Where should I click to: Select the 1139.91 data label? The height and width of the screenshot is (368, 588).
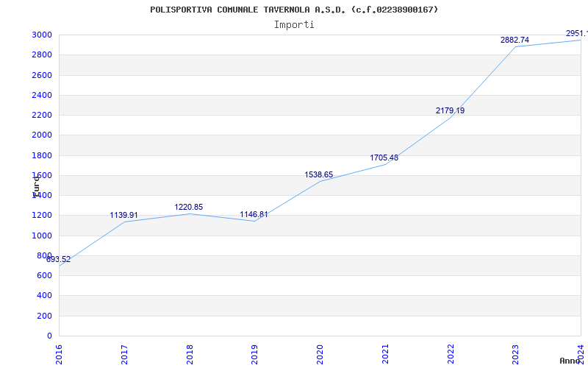click(123, 215)
